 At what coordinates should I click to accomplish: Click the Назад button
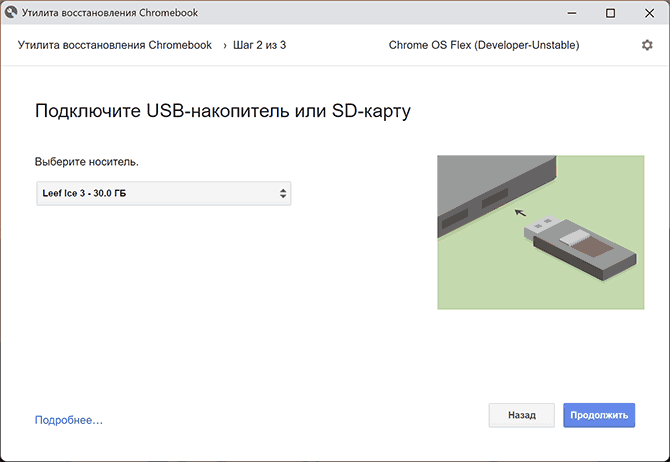click(522, 415)
